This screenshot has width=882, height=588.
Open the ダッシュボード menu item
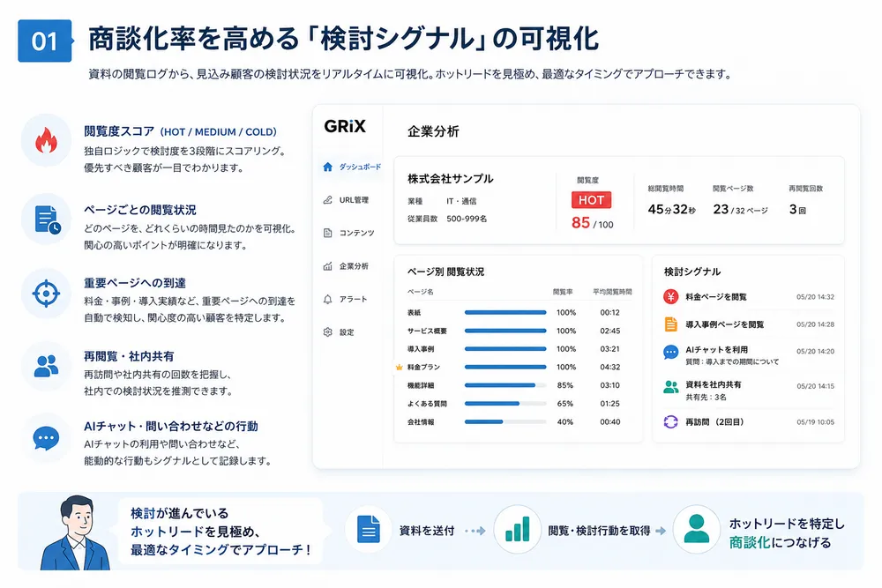click(x=353, y=167)
